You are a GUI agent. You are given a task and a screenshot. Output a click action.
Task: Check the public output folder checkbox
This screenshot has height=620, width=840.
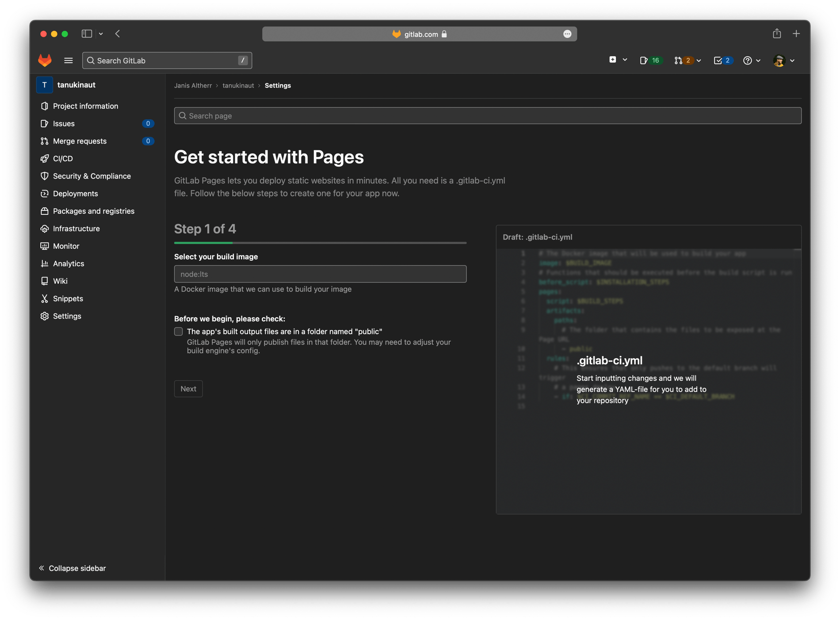pos(178,331)
